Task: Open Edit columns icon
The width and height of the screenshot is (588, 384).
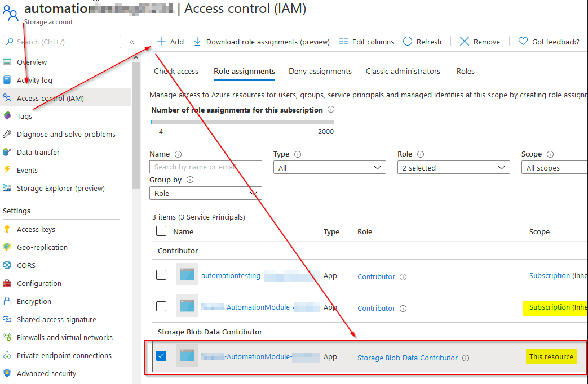Action: 343,41
